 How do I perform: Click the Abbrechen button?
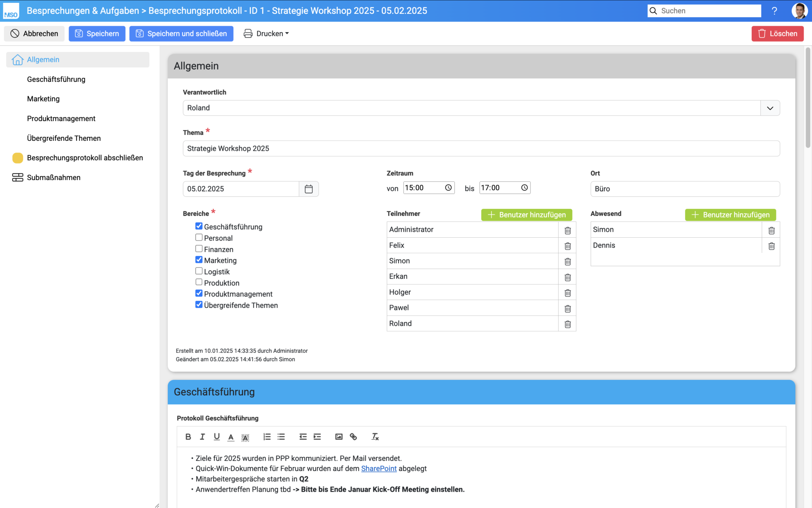point(34,34)
